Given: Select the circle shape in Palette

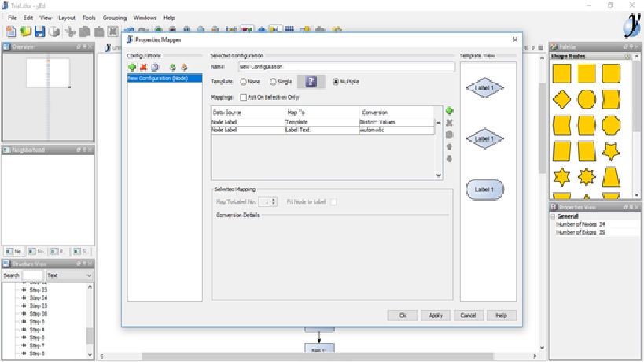Looking at the screenshot, I should 587,99.
